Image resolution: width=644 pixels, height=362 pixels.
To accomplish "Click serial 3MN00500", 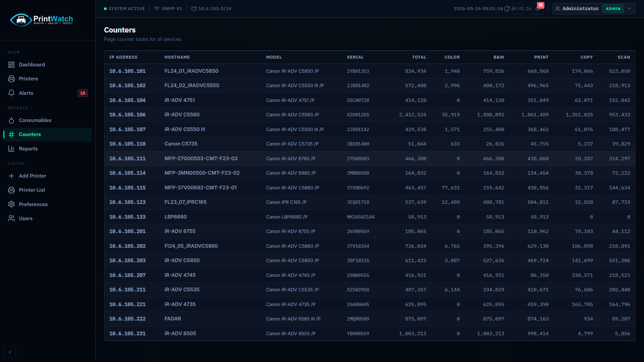I will (358, 173).
